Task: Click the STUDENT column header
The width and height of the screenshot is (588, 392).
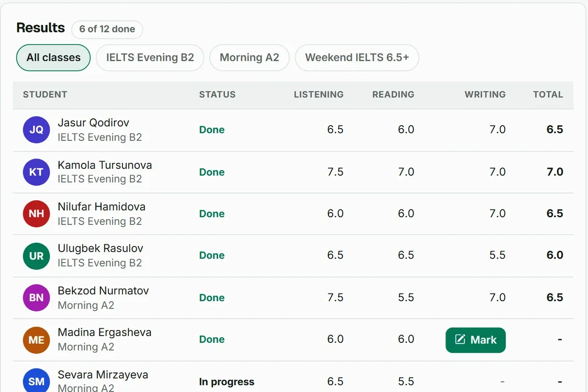Action: (45, 95)
